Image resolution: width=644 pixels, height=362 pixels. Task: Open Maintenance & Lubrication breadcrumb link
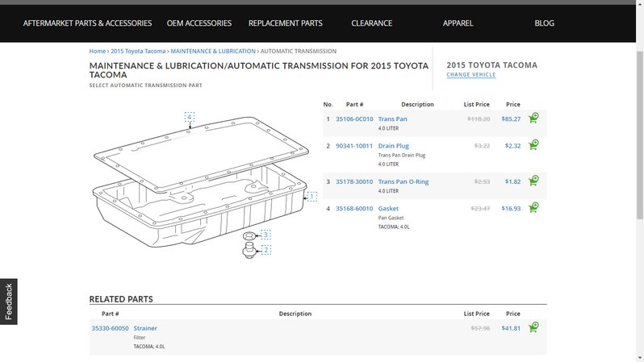(x=213, y=52)
